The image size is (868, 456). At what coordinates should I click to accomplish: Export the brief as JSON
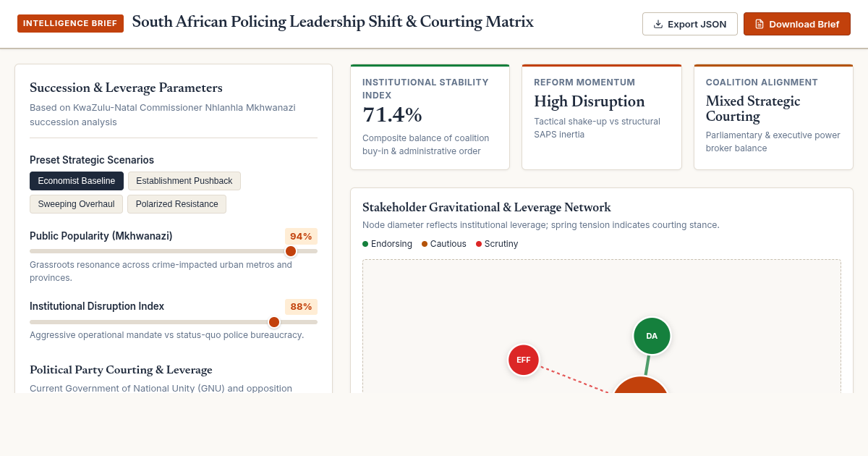[690, 24]
